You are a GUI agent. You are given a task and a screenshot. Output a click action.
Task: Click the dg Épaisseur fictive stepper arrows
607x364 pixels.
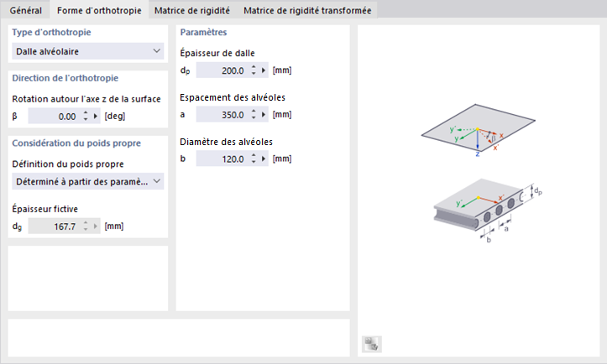point(86,226)
